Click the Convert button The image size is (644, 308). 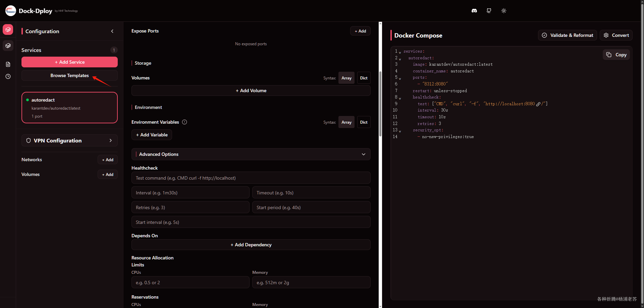[x=616, y=35]
